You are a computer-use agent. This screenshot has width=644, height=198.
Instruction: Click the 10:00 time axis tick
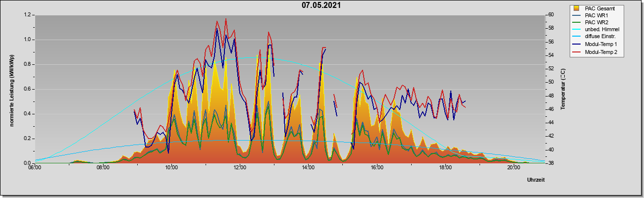click(171, 167)
